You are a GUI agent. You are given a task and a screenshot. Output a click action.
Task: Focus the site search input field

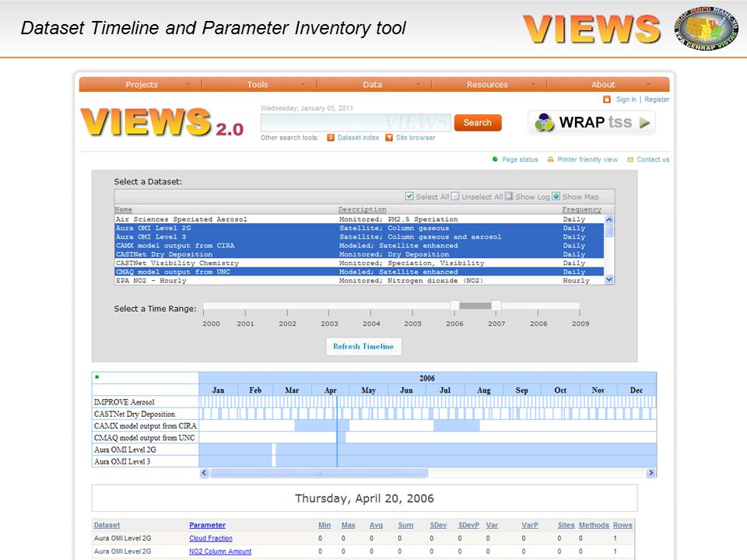[x=355, y=123]
